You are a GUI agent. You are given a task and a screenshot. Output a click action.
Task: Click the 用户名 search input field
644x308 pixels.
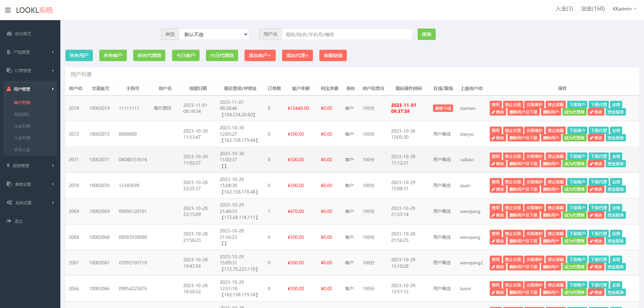click(347, 34)
